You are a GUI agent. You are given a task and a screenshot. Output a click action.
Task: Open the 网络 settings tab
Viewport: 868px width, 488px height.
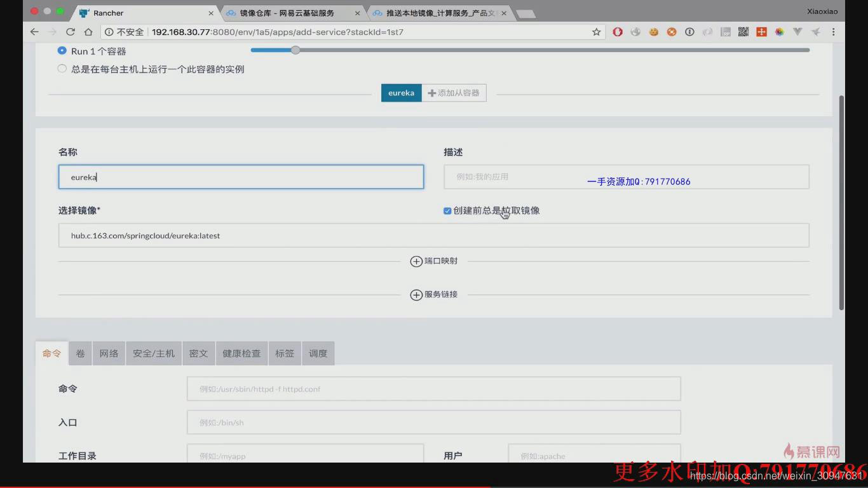point(109,353)
